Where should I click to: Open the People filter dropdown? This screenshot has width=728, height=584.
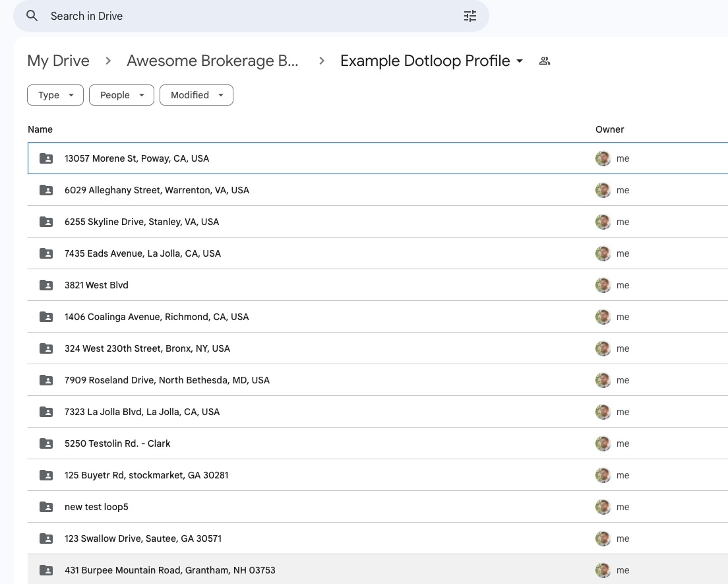tap(121, 95)
